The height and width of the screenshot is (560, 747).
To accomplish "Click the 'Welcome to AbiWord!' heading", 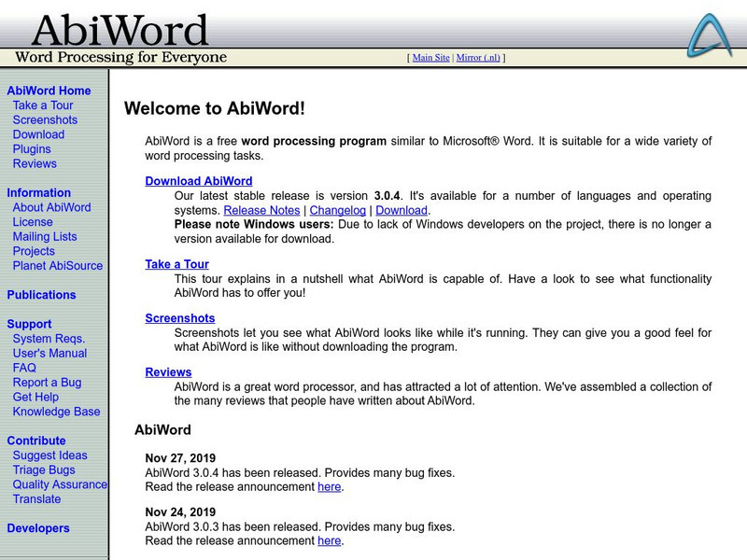I will click(215, 108).
